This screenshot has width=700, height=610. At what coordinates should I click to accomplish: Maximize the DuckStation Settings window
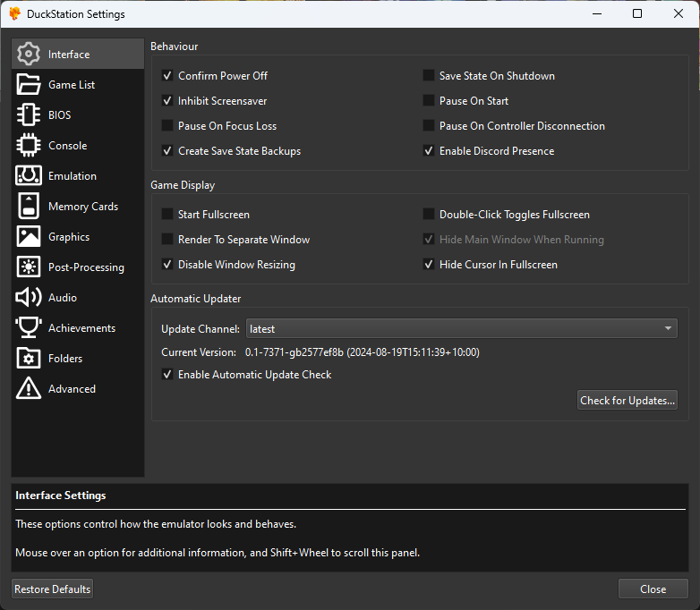click(637, 13)
